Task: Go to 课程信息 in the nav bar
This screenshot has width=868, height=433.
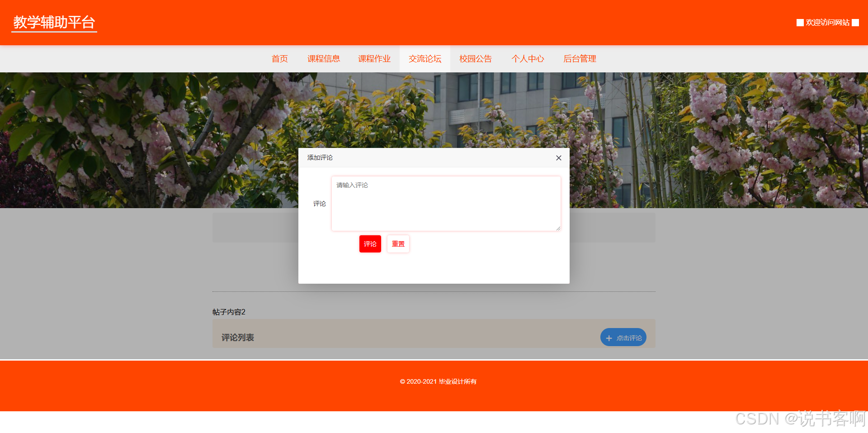Action: tap(324, 59)
